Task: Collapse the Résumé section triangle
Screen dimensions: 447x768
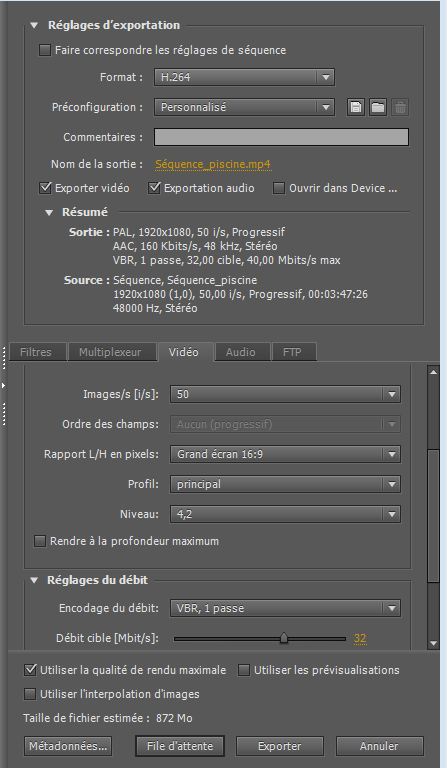Action: (x=49, y=213)
